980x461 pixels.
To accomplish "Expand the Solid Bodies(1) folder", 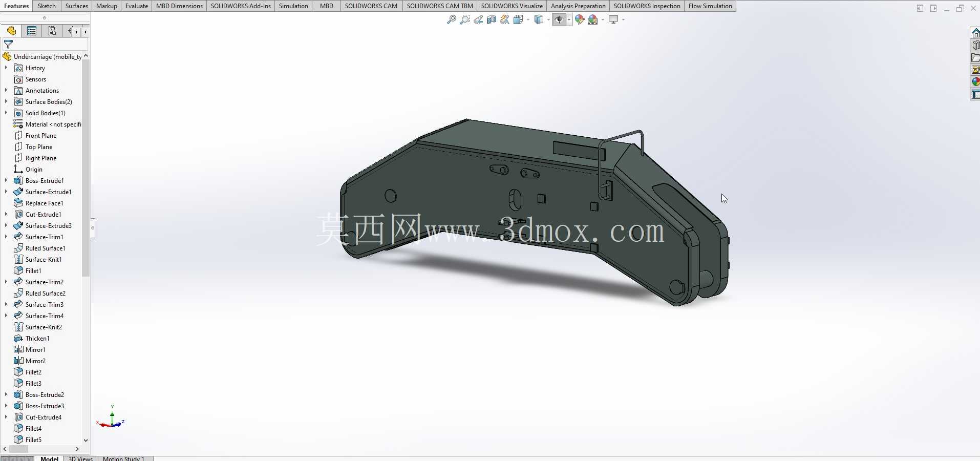I will (x=6, y=113).
